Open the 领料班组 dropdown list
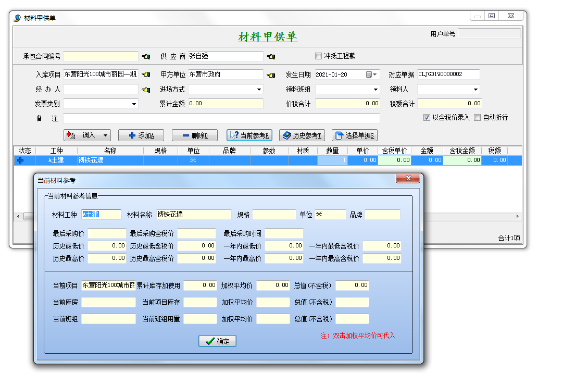The height and width of the screenshot is (374, 588). click(376, 90)
